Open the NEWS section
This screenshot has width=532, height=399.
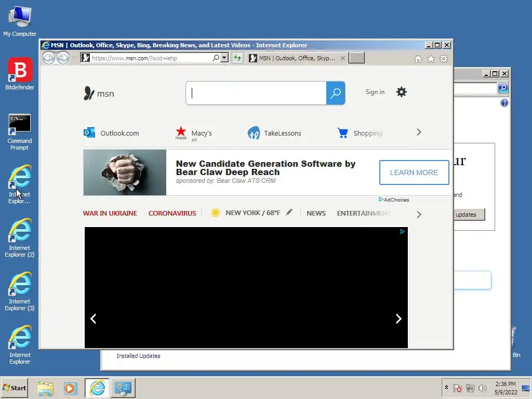[x=316, y=214]
